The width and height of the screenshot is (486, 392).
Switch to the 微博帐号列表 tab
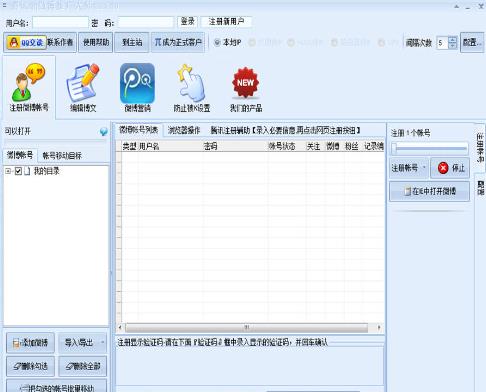tap(139, 130)
